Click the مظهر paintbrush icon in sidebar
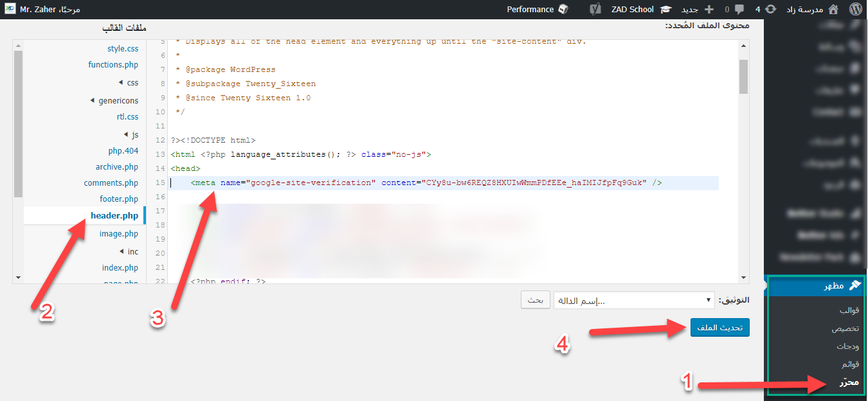The width and height of the screenshot is (868, 401). point(854,286)
